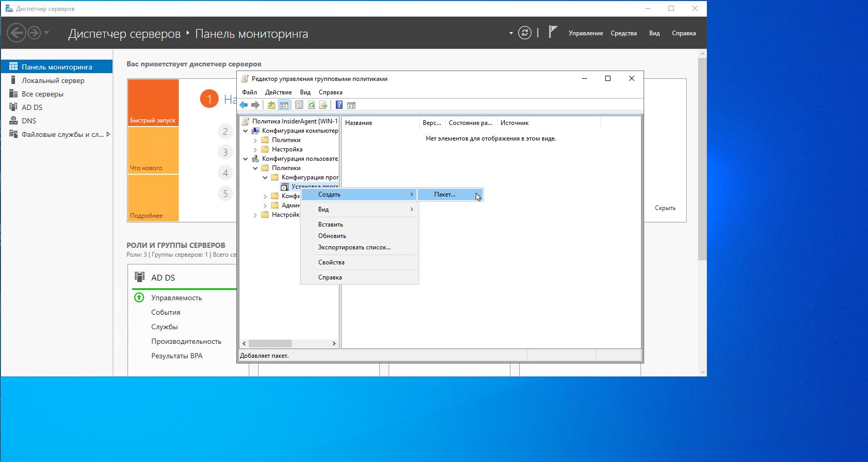Collapse the Конфигурация компьютера tree node
The width and height of the screenshot is (868, 462).
[246, 131]
